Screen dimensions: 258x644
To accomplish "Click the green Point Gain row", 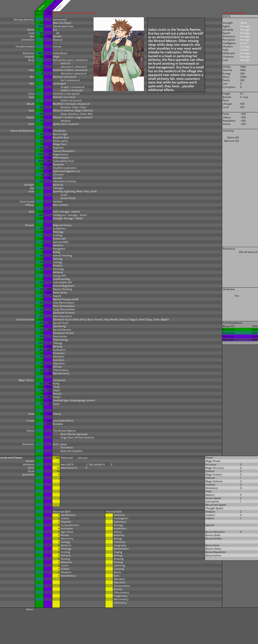I will 240,330.
